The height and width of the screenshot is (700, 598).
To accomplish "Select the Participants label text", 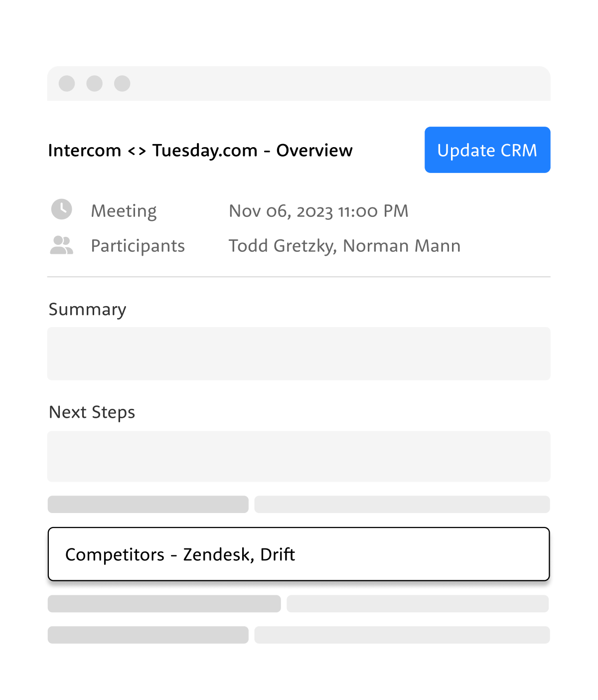I will click(x=138, y=246).
